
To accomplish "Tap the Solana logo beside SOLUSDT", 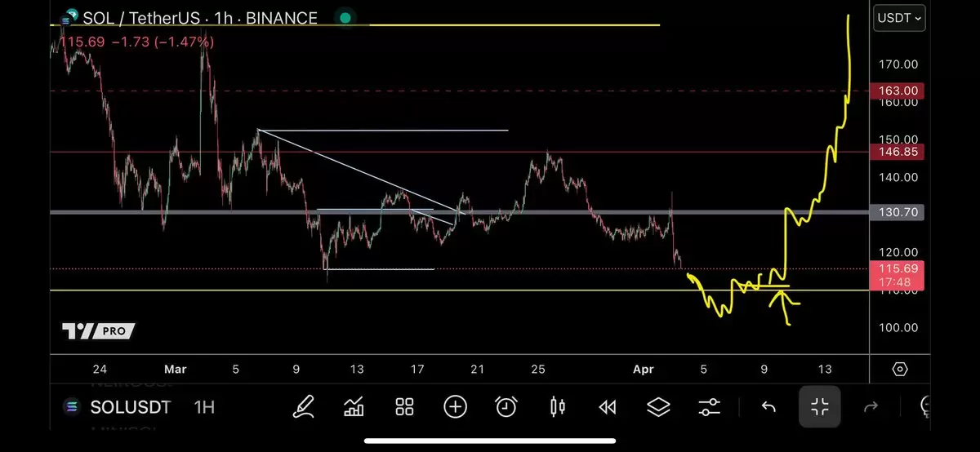I will 73,405.
